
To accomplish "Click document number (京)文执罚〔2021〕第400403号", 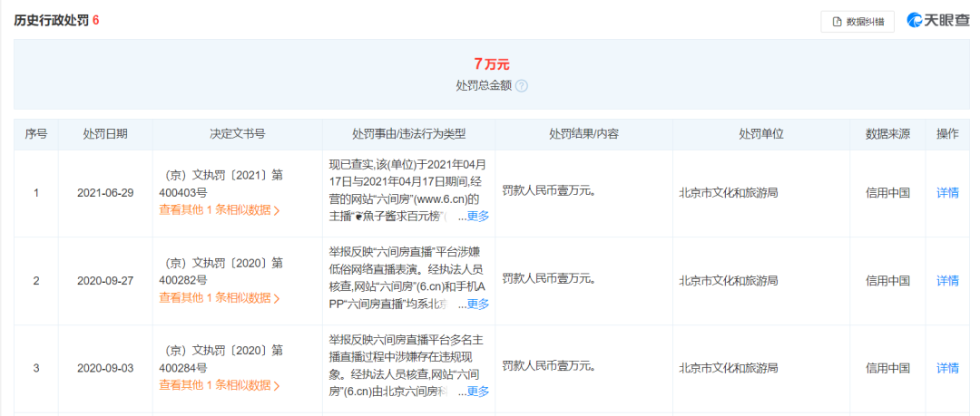I will pos(222,184).
